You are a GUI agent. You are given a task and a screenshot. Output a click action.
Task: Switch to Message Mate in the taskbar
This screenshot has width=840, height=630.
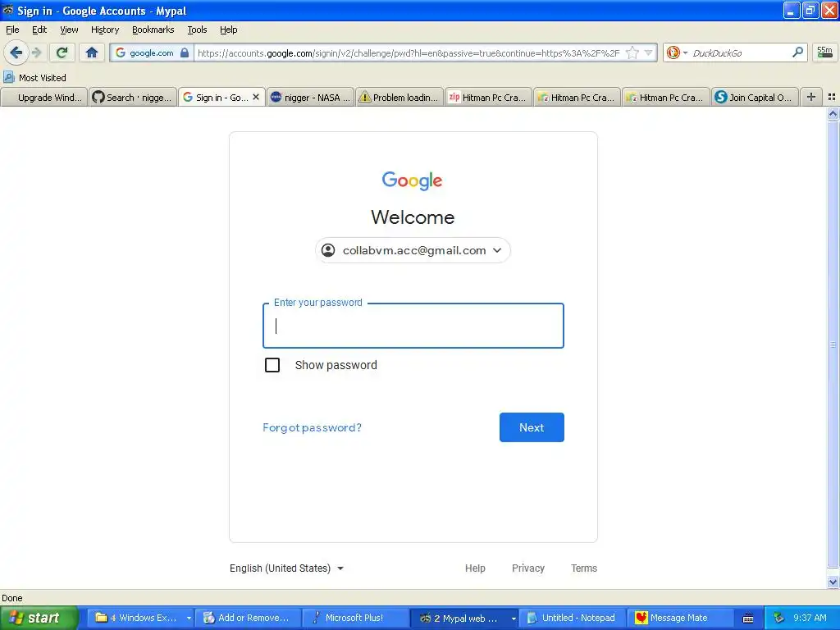679,618
